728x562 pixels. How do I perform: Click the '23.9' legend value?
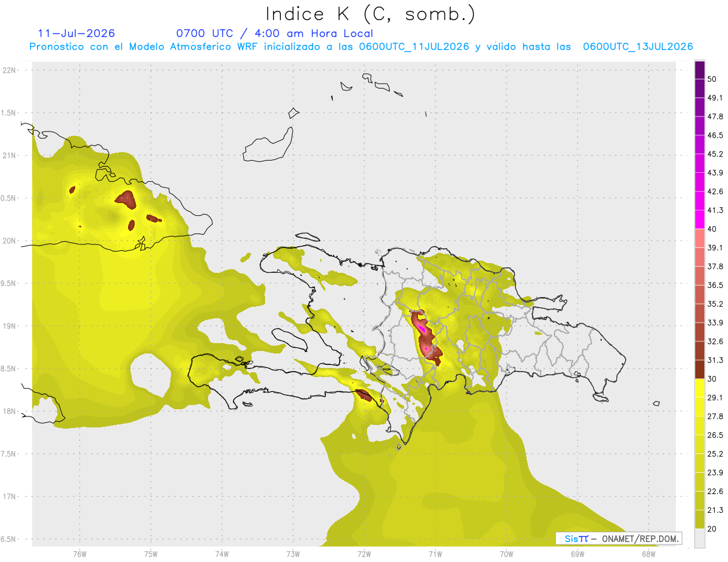[x=715, y=473]
